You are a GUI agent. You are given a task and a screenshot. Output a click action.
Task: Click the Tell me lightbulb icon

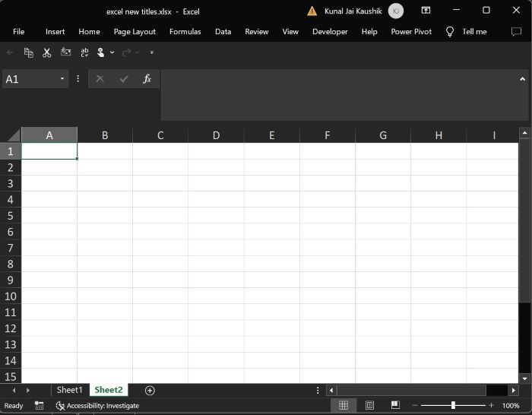point(450,32)
